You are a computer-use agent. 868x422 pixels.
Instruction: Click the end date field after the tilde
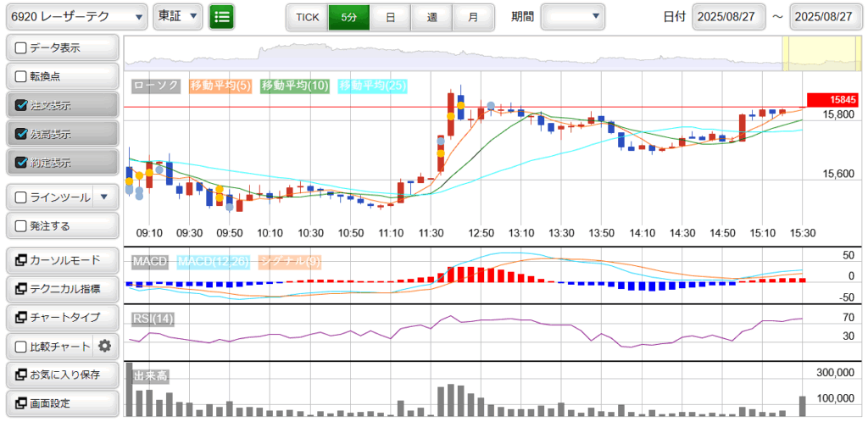(826, 17)
